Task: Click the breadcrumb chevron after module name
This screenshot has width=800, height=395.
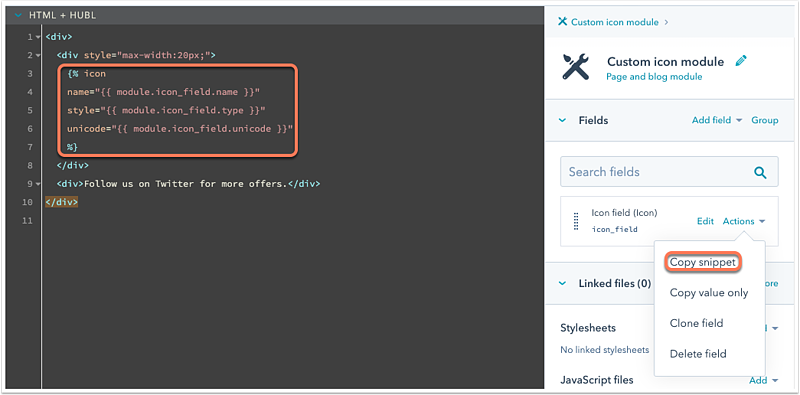Action: 666,22
